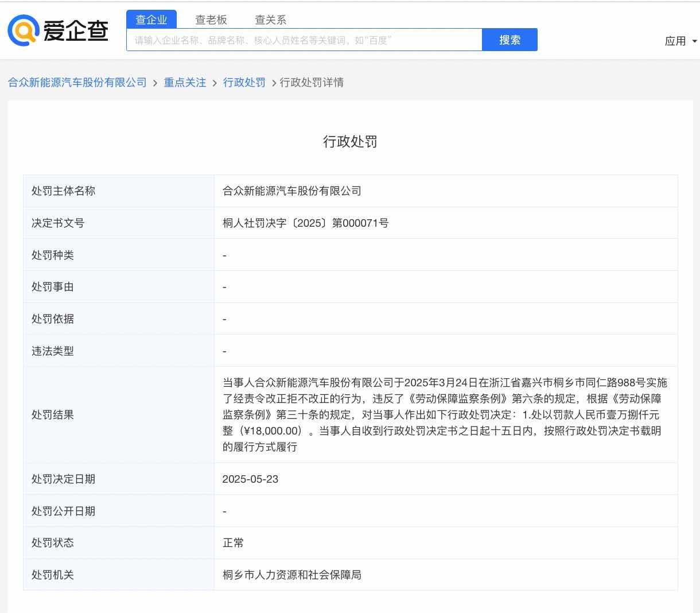Click the 处罚结果 label cell

pos(119,415)
